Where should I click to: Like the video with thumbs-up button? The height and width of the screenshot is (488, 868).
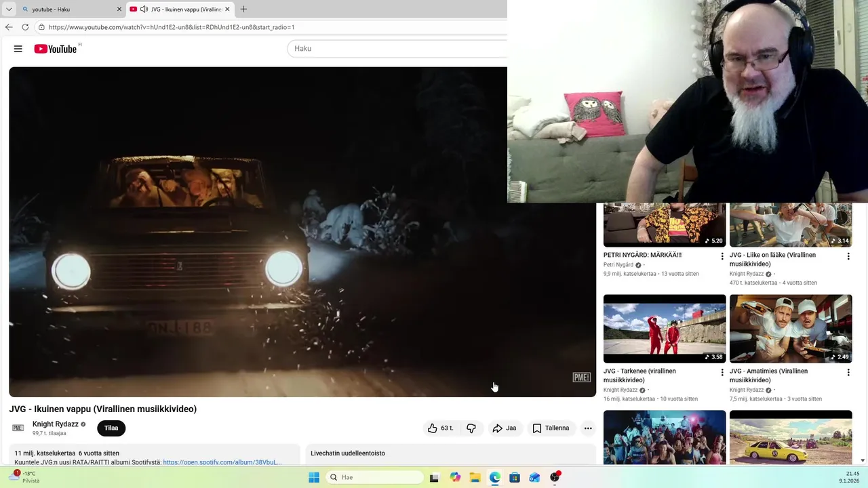[440, 428]
